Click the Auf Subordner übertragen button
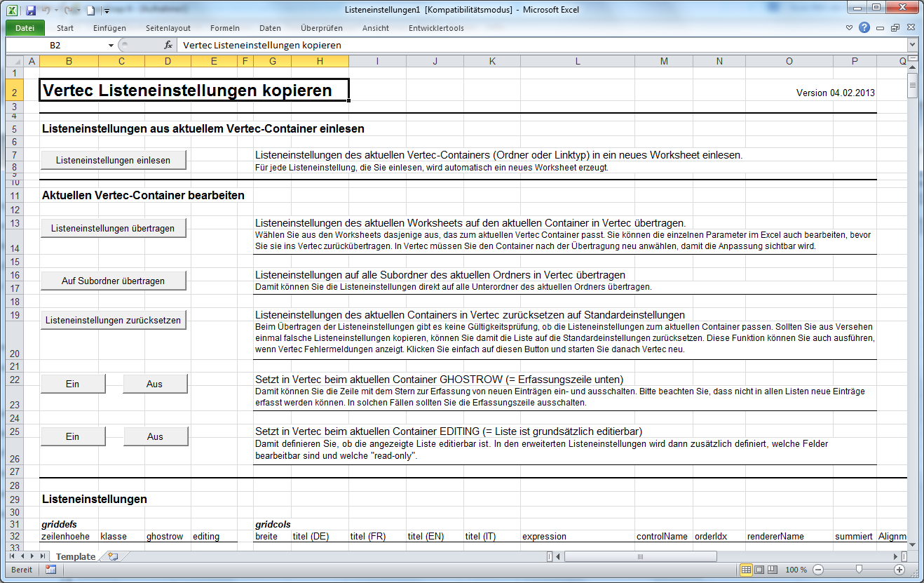The height and width of the screenshot is (583, 924). click(114, 281)
